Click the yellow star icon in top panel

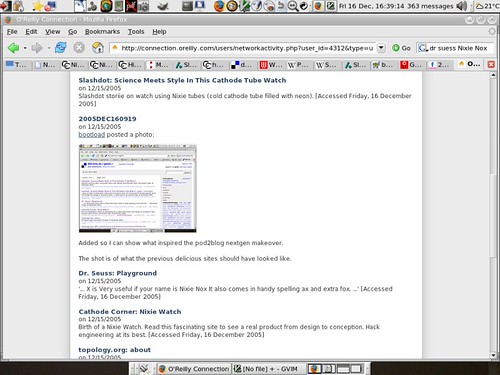coord(38,6)
